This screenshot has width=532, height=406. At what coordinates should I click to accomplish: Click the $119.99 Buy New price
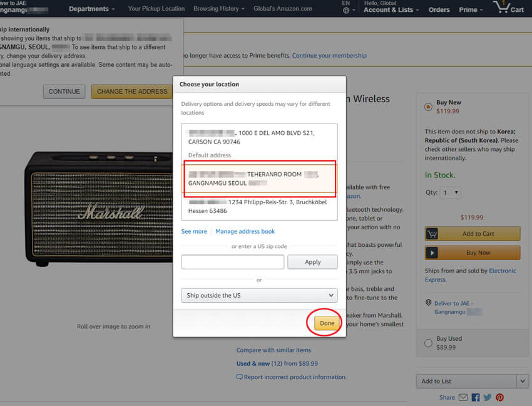(x=448, y=111)
